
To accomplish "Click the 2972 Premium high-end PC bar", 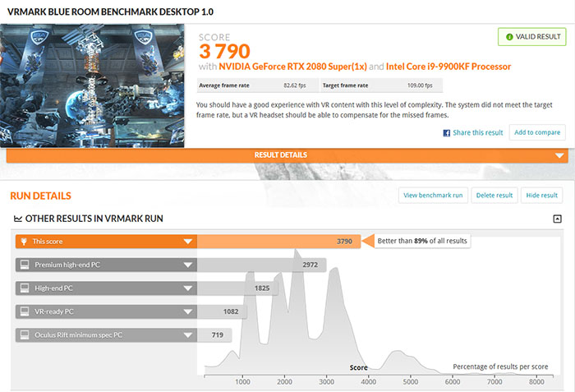I will tap(261, 265).
